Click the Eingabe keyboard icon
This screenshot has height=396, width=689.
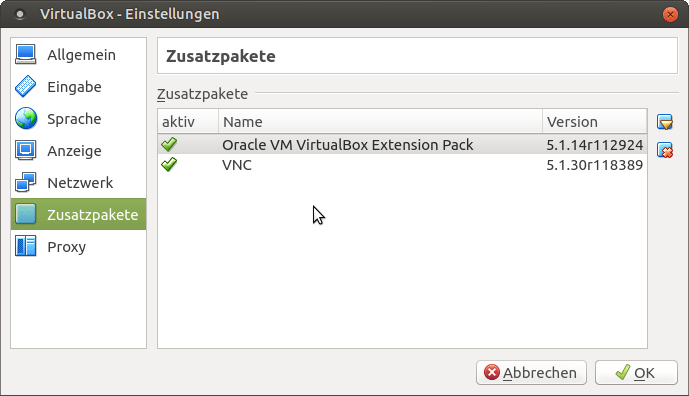(x=25, y=87)
